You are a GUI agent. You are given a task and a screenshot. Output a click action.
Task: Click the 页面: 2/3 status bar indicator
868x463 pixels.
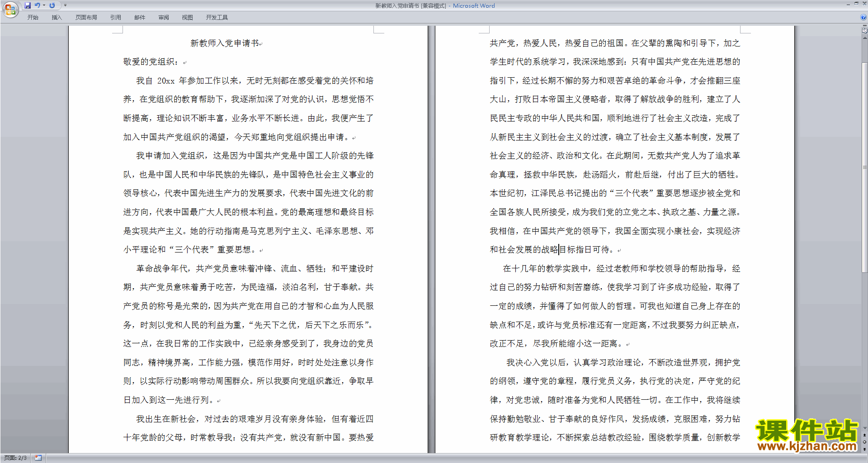(15, 458)
